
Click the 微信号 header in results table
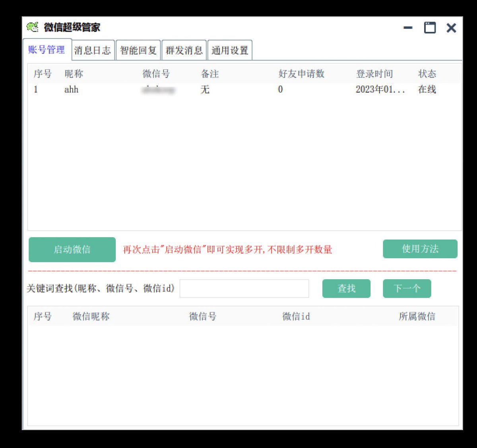(x=203, y=316)
